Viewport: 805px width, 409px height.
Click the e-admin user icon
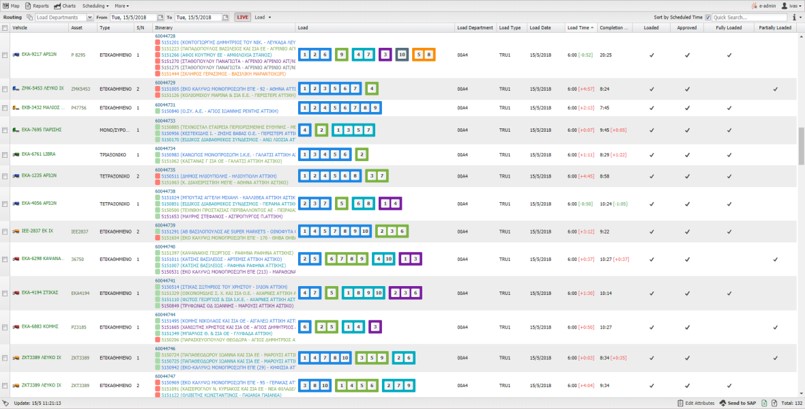[756, 6]
